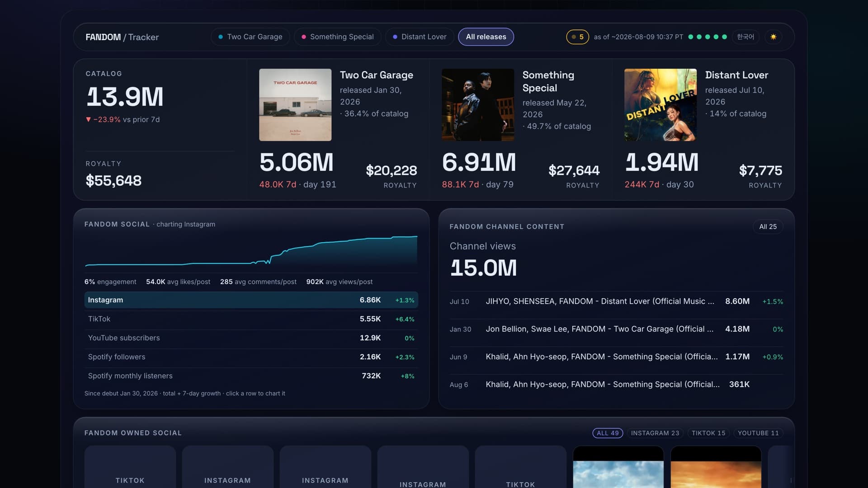The width and height of the screenshot is (868, 488).
Task: Open the blue sky post thumbnail
Action: coord(618,467)
